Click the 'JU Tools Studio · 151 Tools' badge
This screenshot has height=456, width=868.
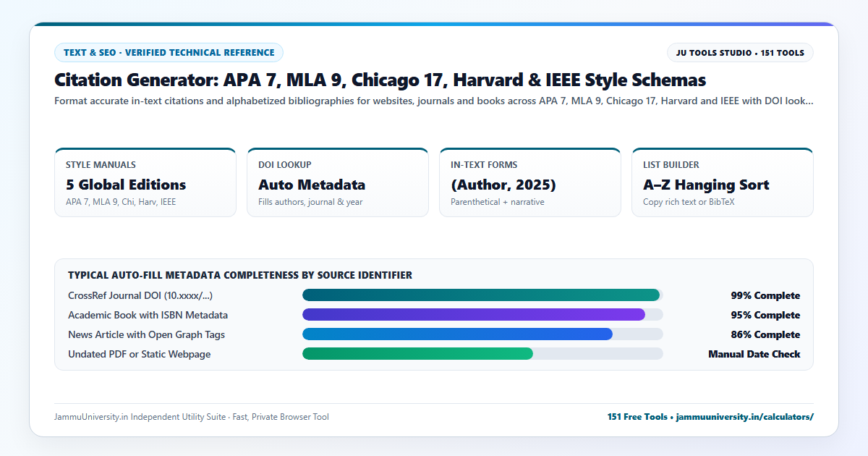point(740,52)
